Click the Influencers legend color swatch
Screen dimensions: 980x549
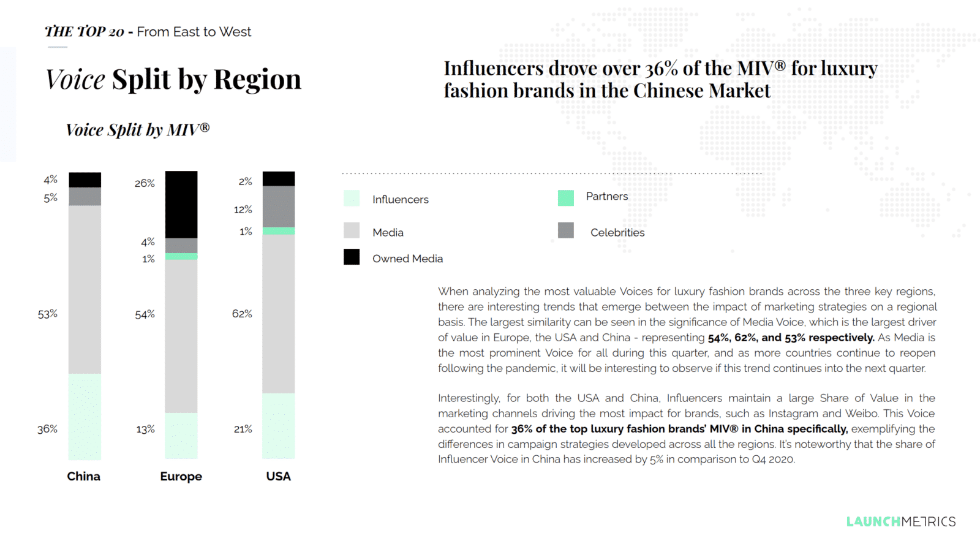click(x=352, y=198)
